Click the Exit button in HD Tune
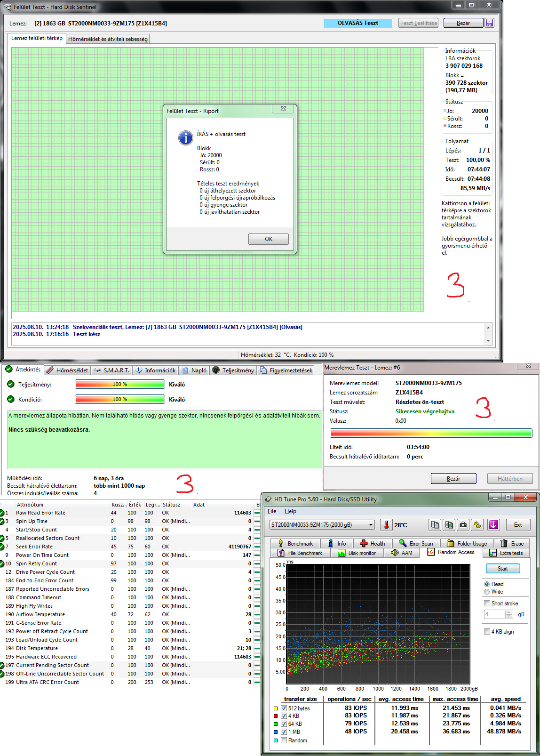Image resolution: width=540 pixels, height=756 pixels. point(517,525)
